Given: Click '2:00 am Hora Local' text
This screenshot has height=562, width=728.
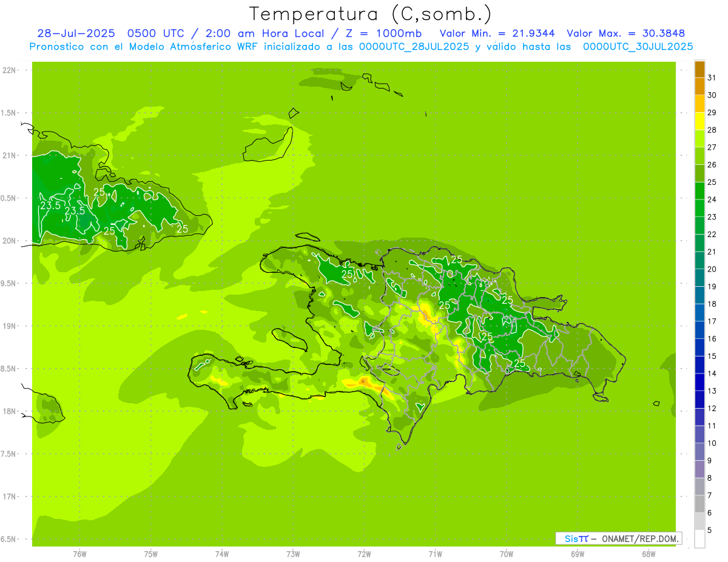Looking at the screenshot, I should pos(265,33).
